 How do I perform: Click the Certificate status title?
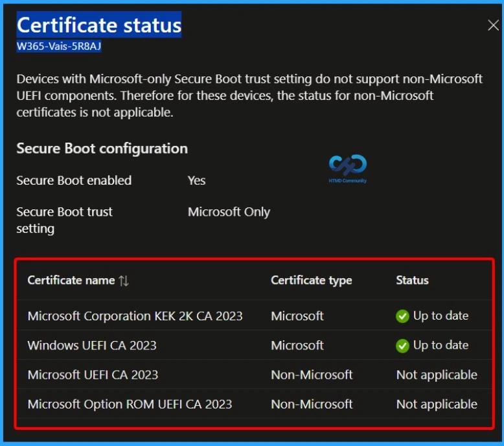[99, 25]
